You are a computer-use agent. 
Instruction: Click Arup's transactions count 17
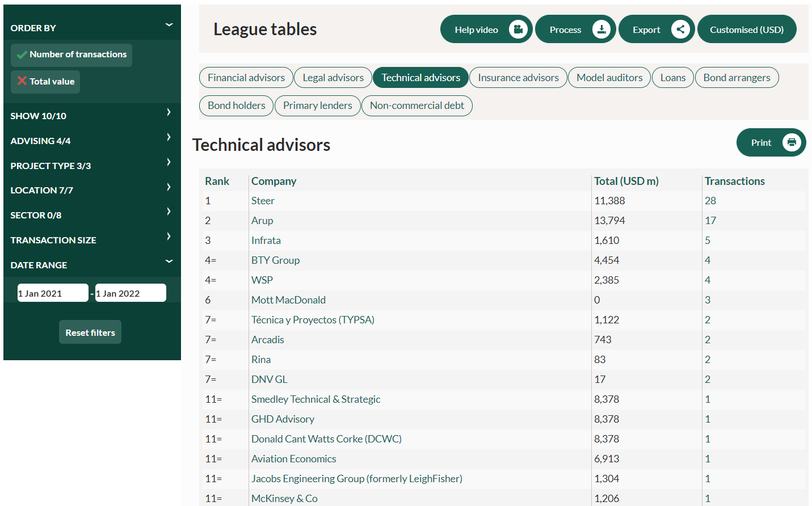pyautogui.click(x=710, y=221)
